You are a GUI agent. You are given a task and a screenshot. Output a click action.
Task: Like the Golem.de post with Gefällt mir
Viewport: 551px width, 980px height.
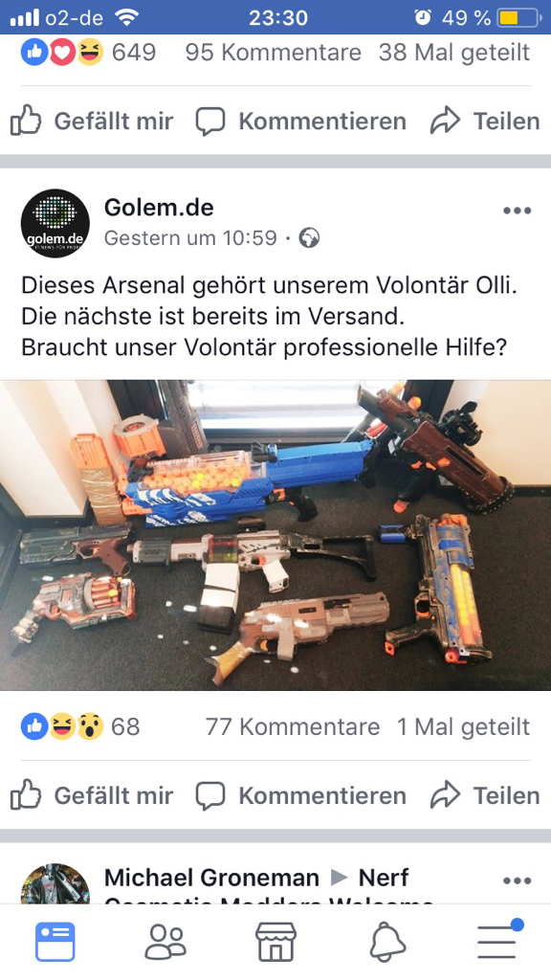tap(92, 795)
